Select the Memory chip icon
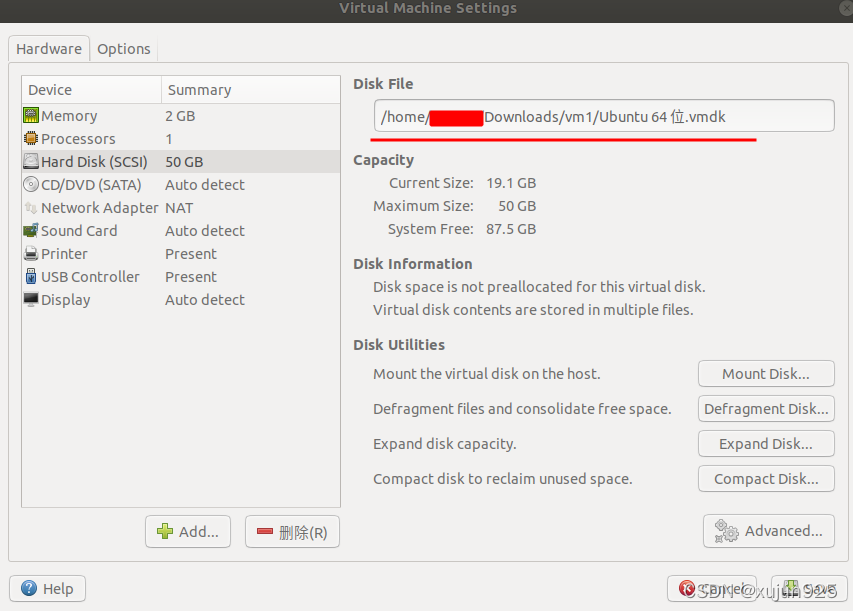Viewport: 853px width, 611px height. [31, 115]
